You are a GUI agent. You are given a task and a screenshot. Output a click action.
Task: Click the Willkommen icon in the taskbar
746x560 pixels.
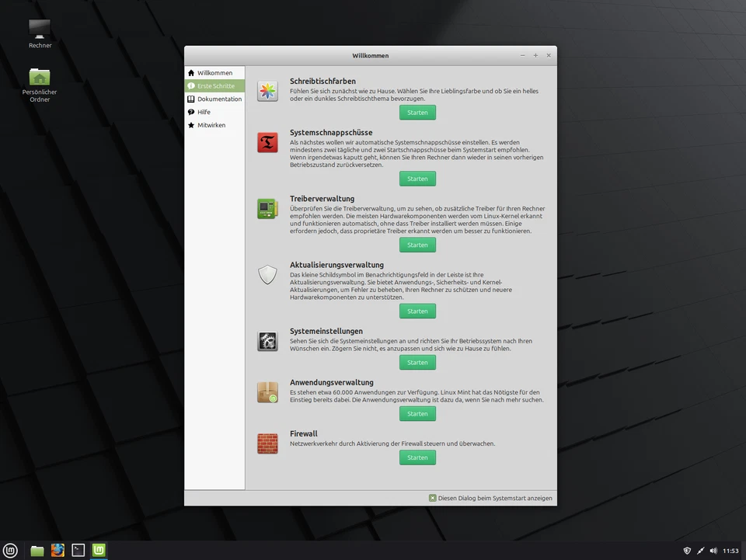(x=99, y=550)
